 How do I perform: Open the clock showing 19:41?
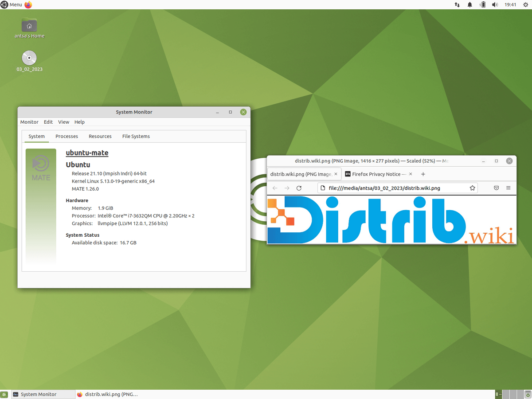point(510,4)
